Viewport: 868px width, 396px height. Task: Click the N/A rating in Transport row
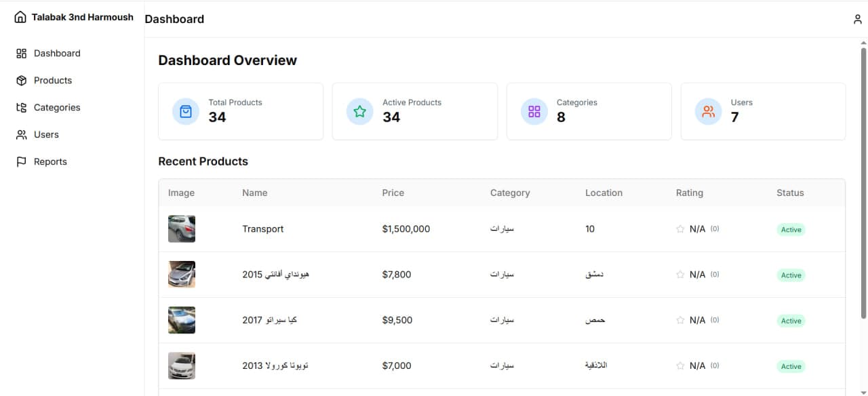point(697,229)
